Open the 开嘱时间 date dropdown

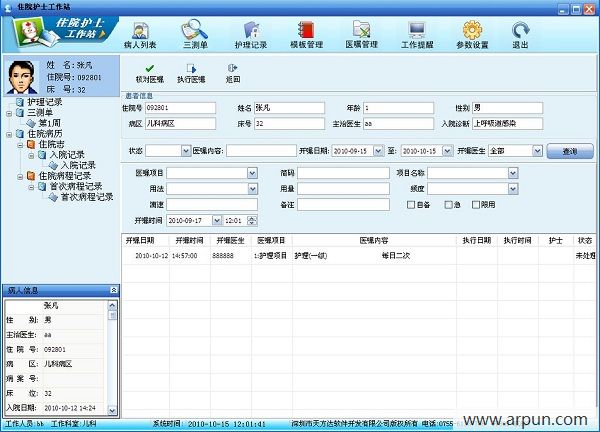pos(217,220)
